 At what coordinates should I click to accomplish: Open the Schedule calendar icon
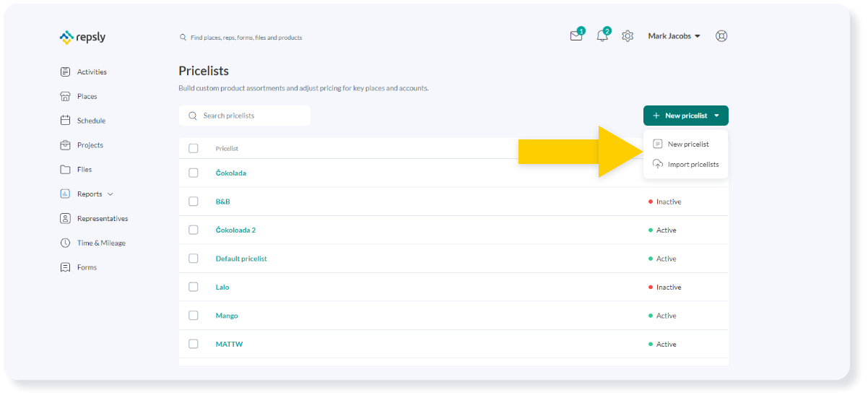pos(65,121)
